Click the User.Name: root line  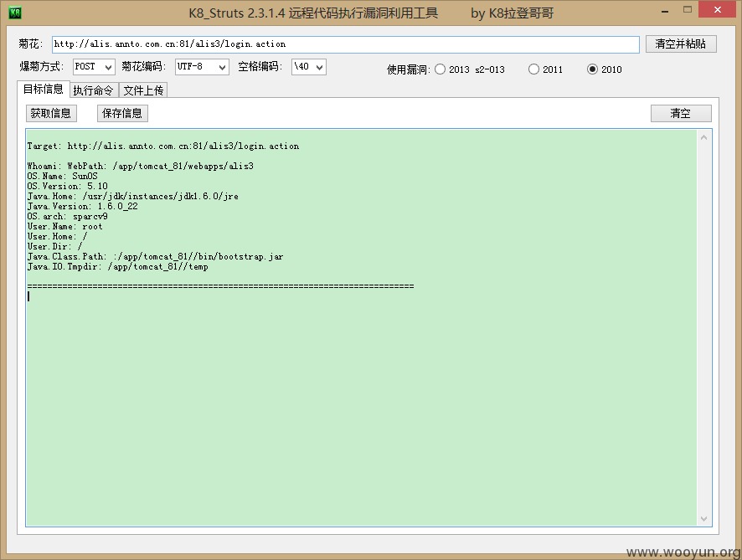tap(64, 226)
